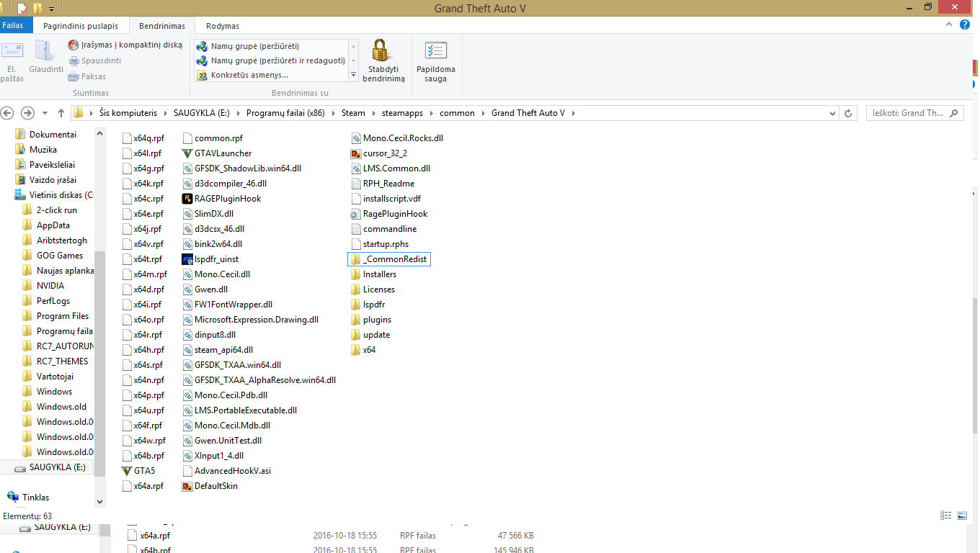980x553 pixels.
Task: Expand breadcrumb arrow after steamapps
Action: 431,113
